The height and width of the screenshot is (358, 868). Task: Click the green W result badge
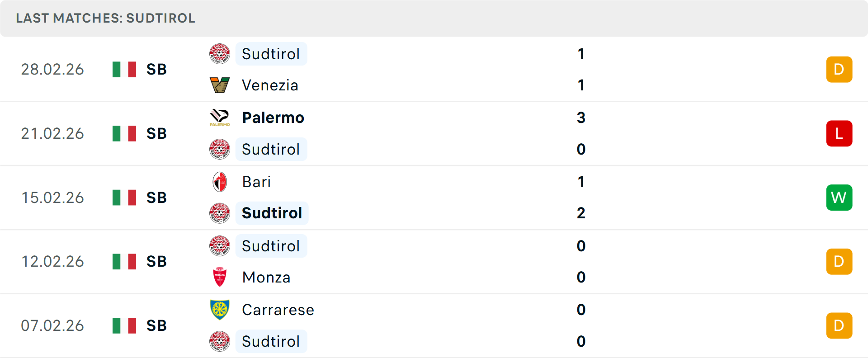[839, 198]
